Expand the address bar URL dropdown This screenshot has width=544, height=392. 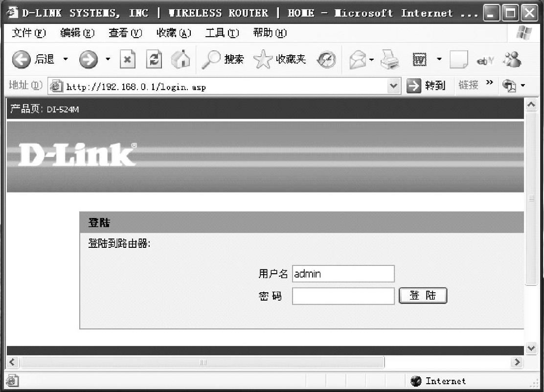(393, 86)
